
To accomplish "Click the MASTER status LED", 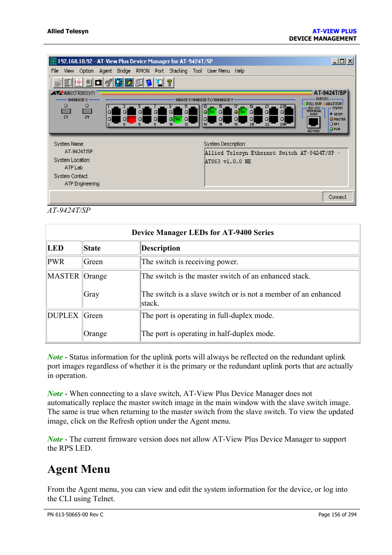I will click(x=331, y=119).
